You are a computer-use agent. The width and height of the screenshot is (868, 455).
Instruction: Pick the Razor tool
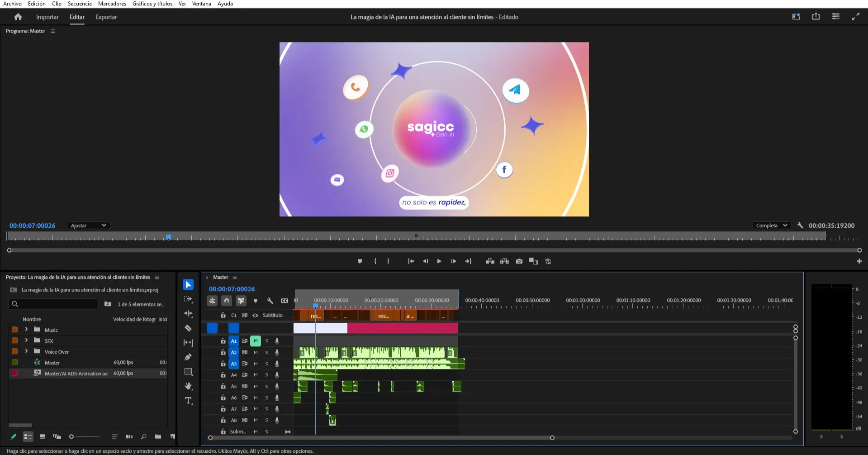188,328
